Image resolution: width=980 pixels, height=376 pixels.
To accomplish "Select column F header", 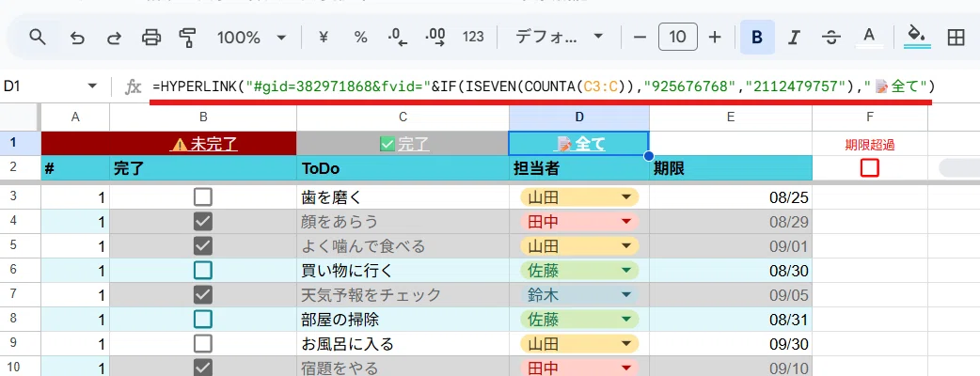I will 869,117.
